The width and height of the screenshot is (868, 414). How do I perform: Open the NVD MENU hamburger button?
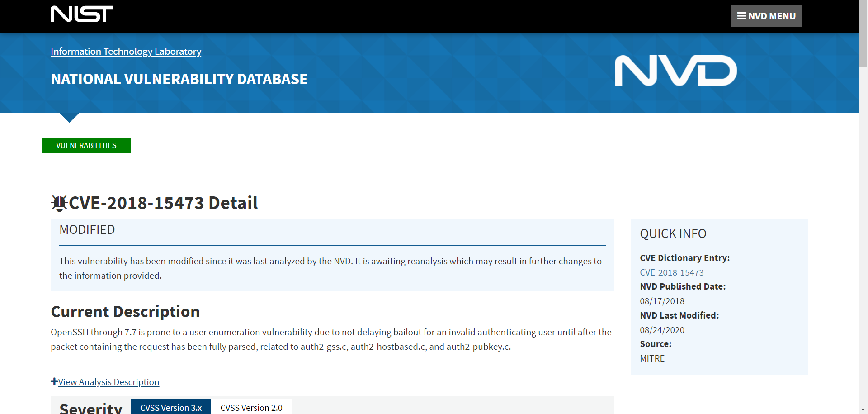coord(766,16)
